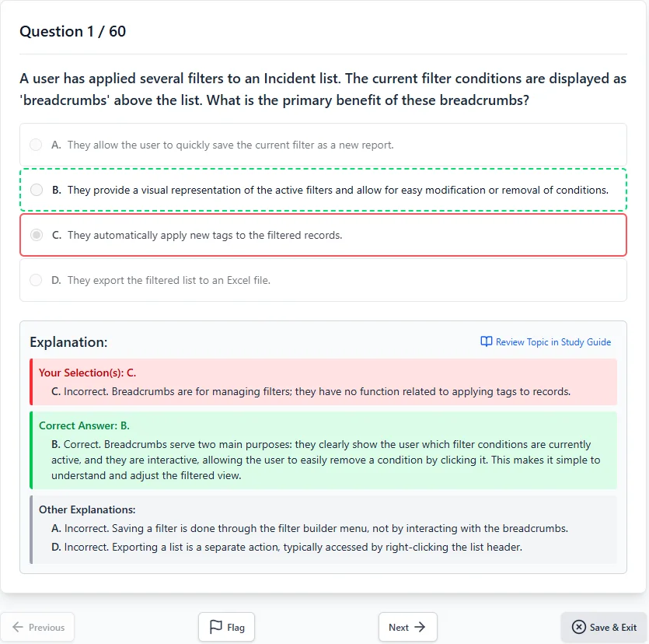Click the left arrow on Previous button
Image resolution: width=649 pixels, height=644 pixels.
click(x=19, y=627)
